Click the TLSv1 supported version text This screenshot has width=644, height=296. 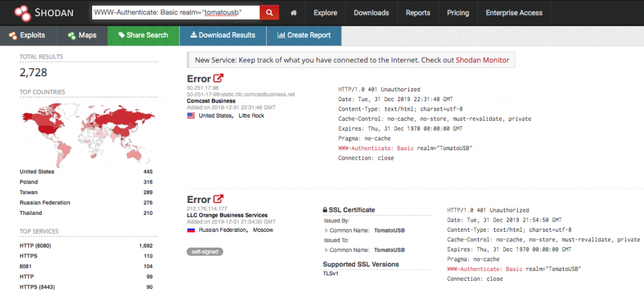coord(331,273)
